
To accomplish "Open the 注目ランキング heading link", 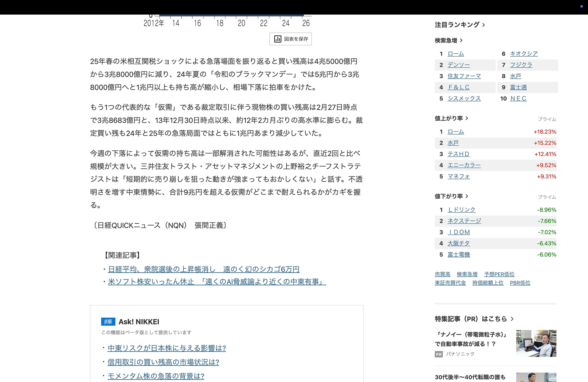I will click(460, 25).
